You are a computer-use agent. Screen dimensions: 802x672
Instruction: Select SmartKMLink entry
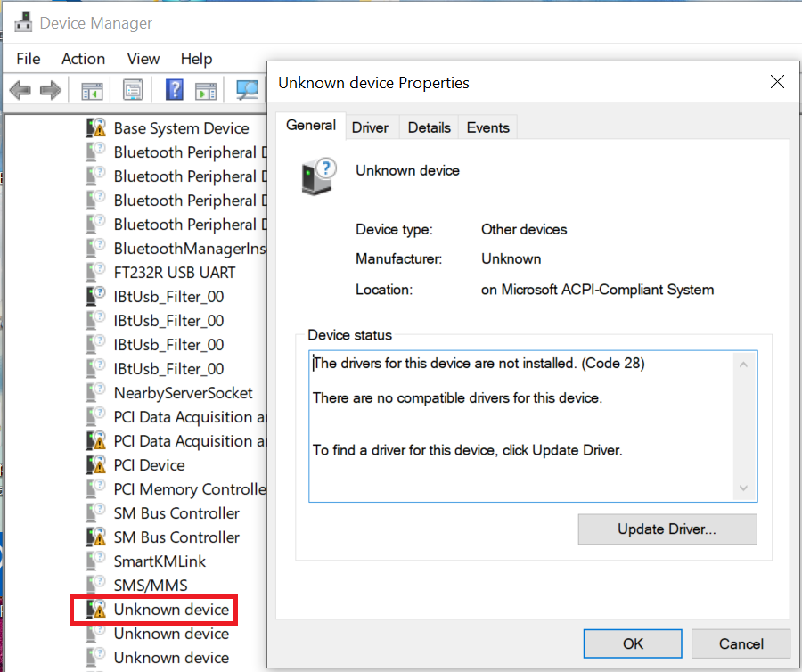click(160, 561)
